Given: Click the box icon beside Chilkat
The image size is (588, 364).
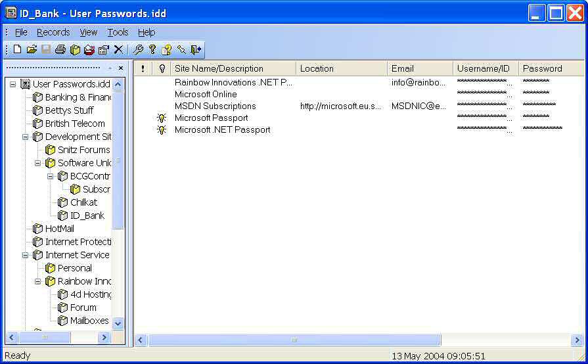Looking at the screenshot, I should [x=62, y=202].
